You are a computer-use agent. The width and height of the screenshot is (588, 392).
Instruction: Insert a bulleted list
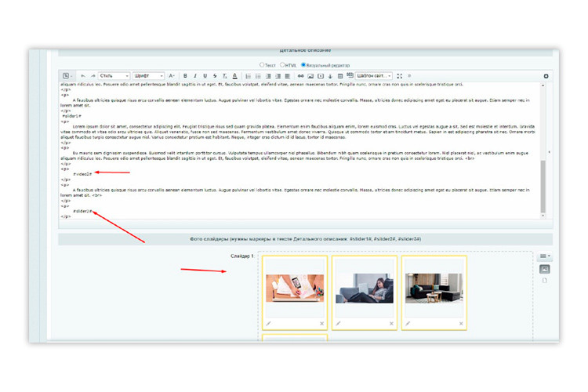[x=258, y=76]
